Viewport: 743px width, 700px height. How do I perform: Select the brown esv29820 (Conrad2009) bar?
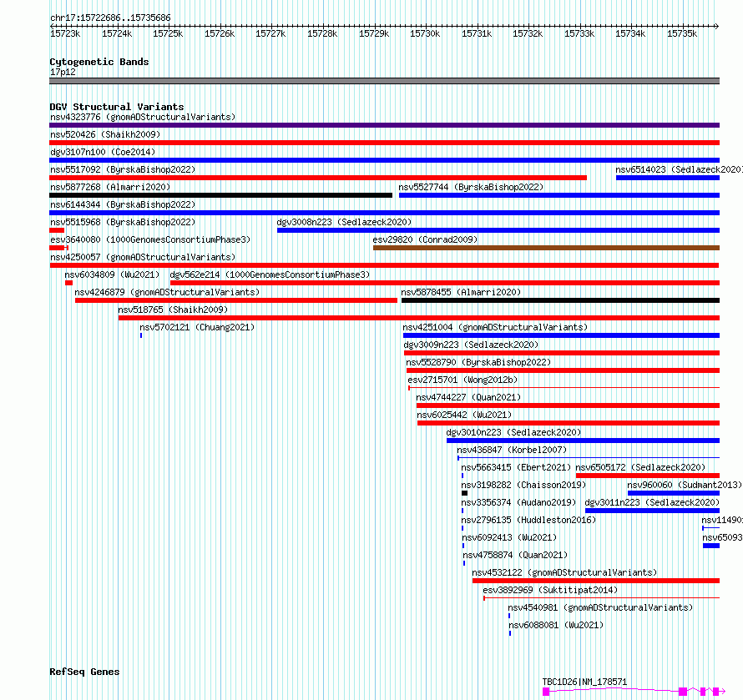tap(546, 248)
